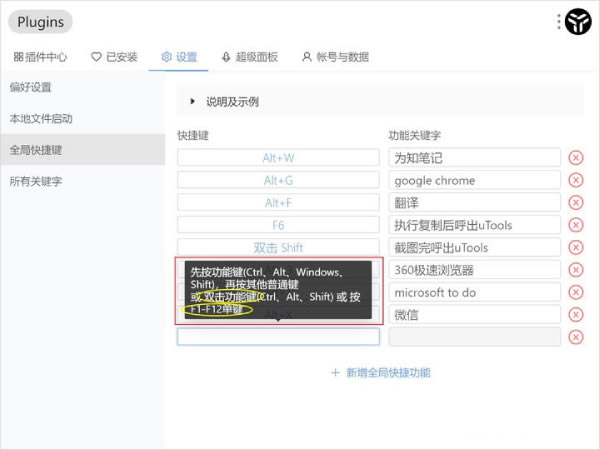Remove the google chrome shortcut entry
The image size is (600, 450).
pos(576,180)
